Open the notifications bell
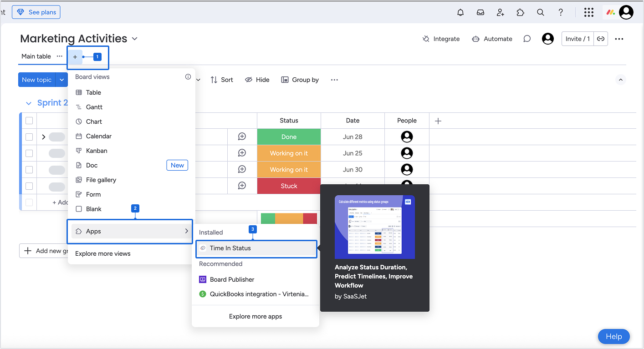Image resolution: width=644 pixels, height=349 pixels. pyautogui.click(x=460, y=13)
